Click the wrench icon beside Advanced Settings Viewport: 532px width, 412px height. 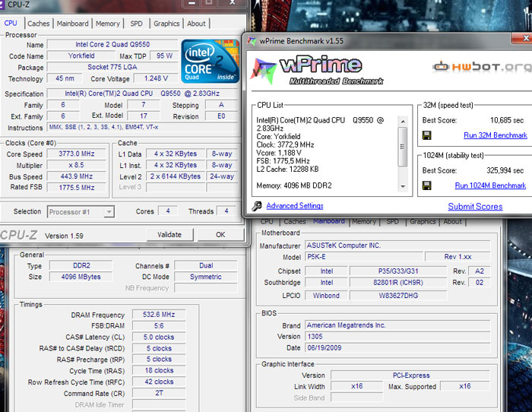coord(257,206)
